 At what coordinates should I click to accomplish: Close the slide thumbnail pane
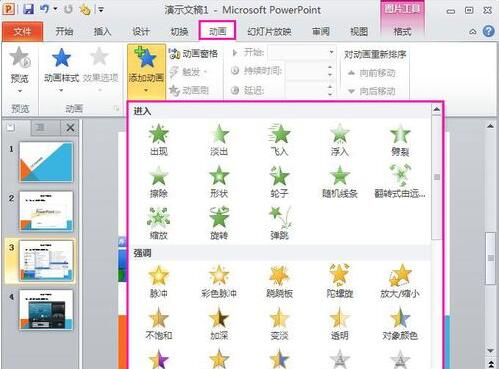point(70,128)
